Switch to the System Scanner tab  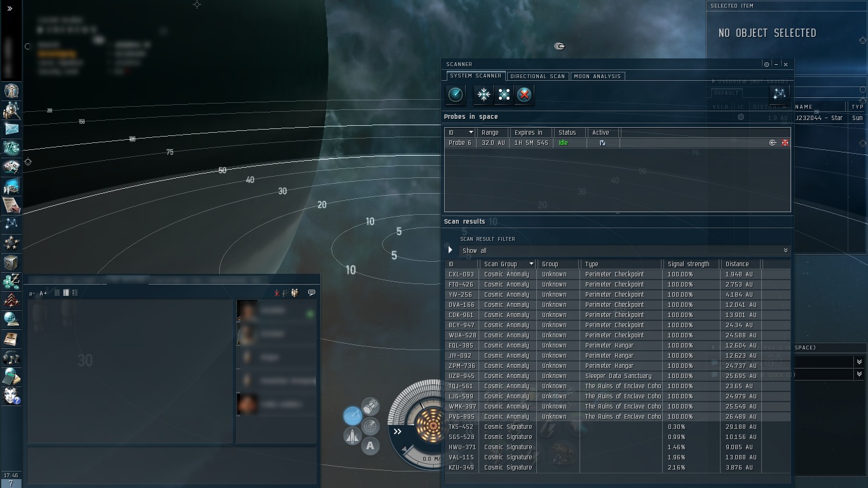[475, 76]
